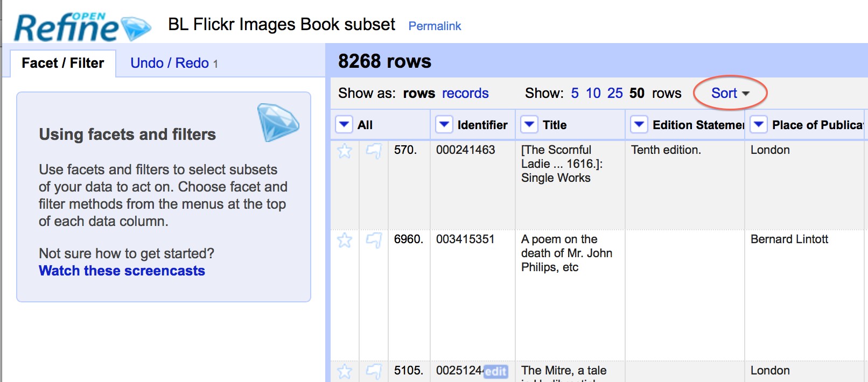Screen dimensions: 868x382
Task: Edit the cell 0025124 with edit button
Action: tap(495, 371)
